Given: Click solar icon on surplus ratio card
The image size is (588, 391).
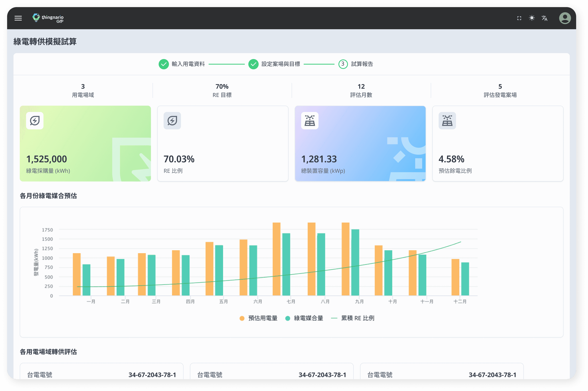Looking at the screenshot, I should tap(447, 121).
